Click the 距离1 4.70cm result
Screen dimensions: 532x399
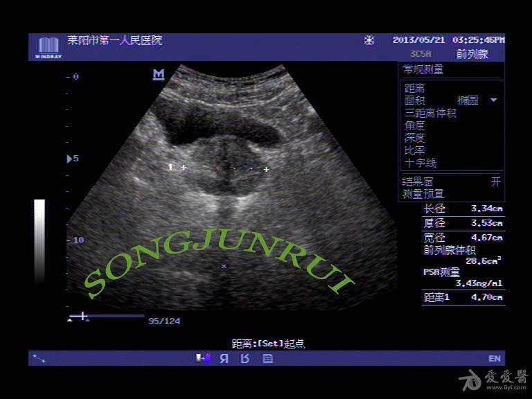[463, 297]
